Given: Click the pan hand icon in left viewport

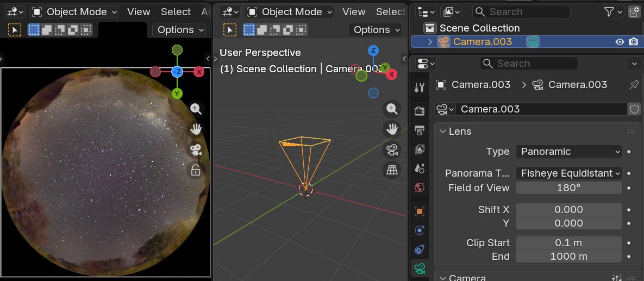Looking at the screenshot, I should (x=196, y=129).
